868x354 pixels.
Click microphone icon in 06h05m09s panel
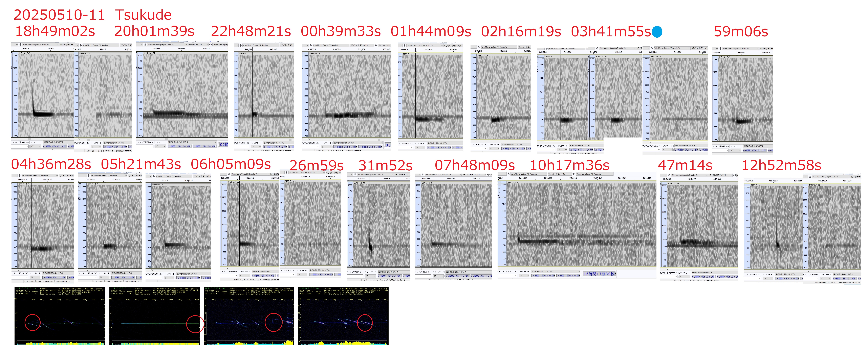[x=154, y=176]
